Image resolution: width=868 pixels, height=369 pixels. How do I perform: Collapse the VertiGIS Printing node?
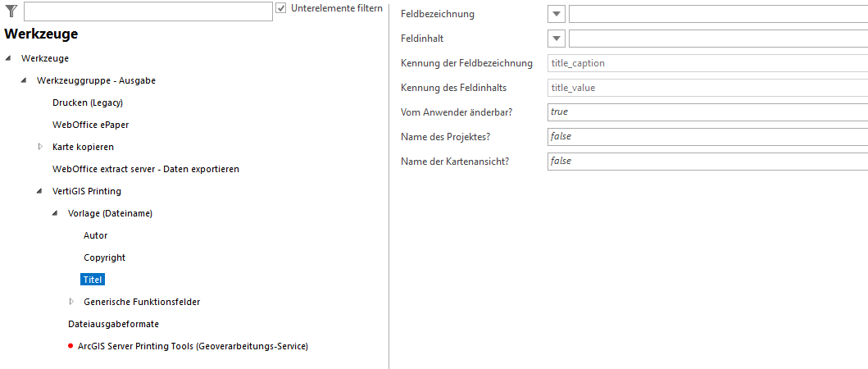[39, 191]
